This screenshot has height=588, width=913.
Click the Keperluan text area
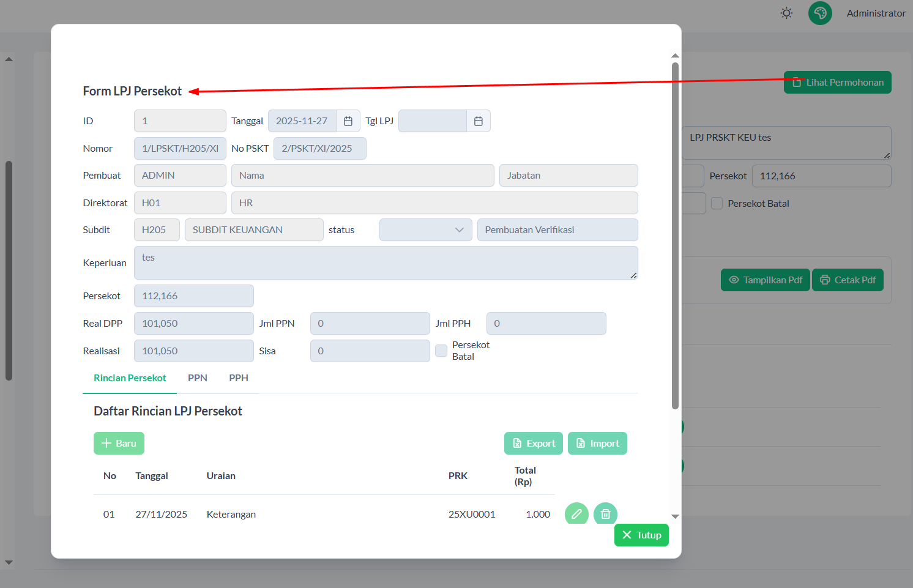click(386, 263)
